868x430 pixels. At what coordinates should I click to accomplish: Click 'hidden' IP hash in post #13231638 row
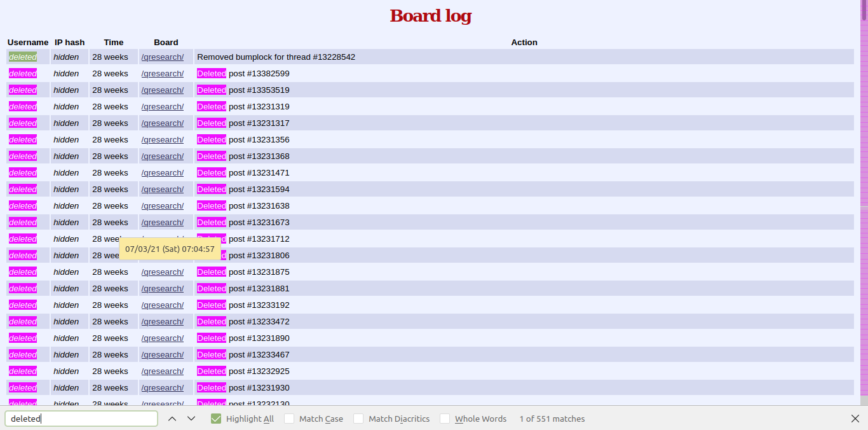click(x=66, y=206)
